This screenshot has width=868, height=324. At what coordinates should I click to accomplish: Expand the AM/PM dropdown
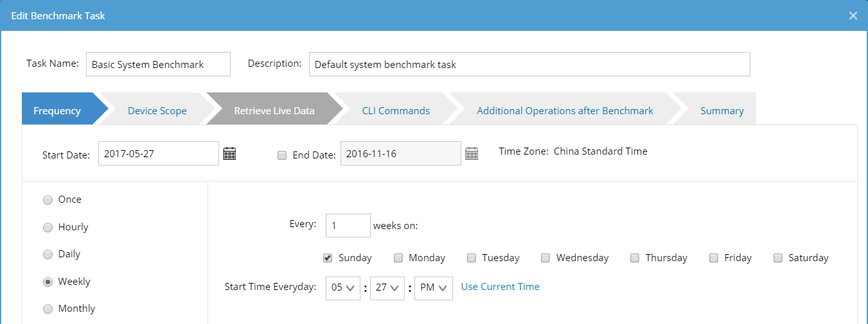click(x=434, y=288)
